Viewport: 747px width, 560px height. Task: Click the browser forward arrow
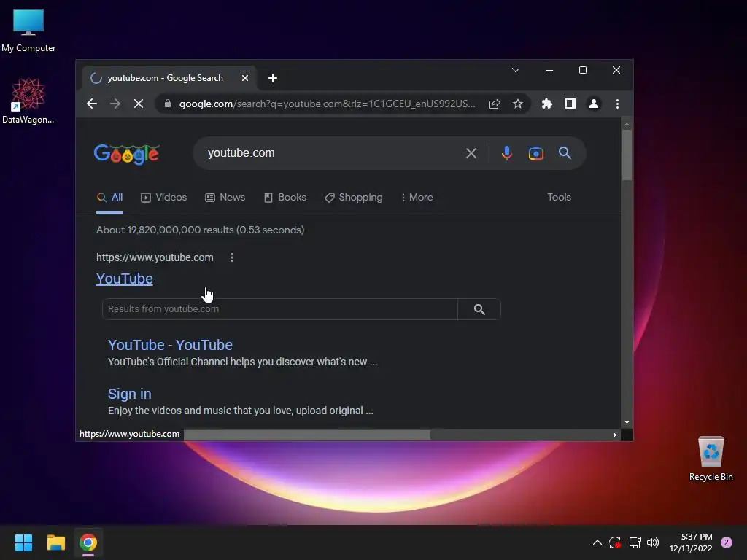(115, 104)
